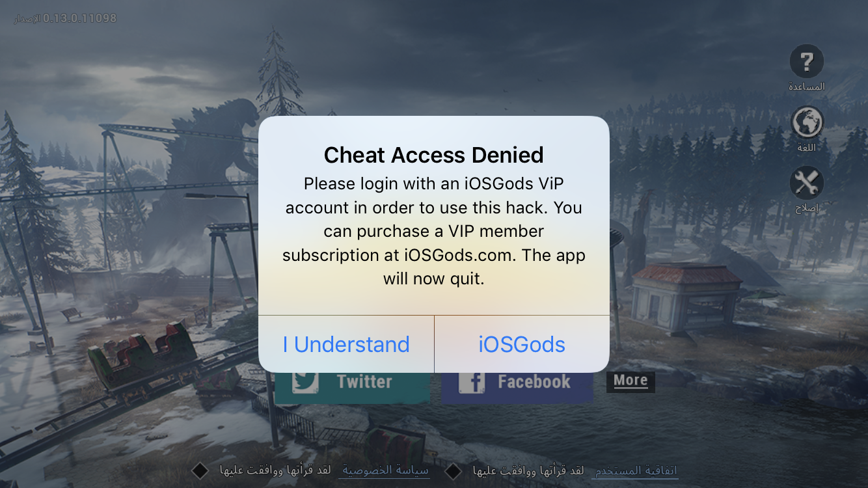Click the agreed-text beside the privacy policy link

(x=275, y=470)
